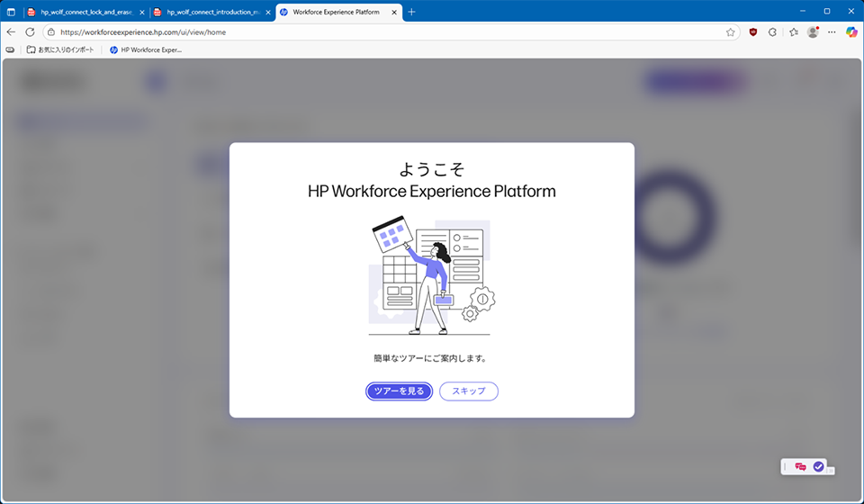This screenshot has width=864, height=504.
Task: Open HP Workforce Exper... bookmark
Action: pos(146,49)
